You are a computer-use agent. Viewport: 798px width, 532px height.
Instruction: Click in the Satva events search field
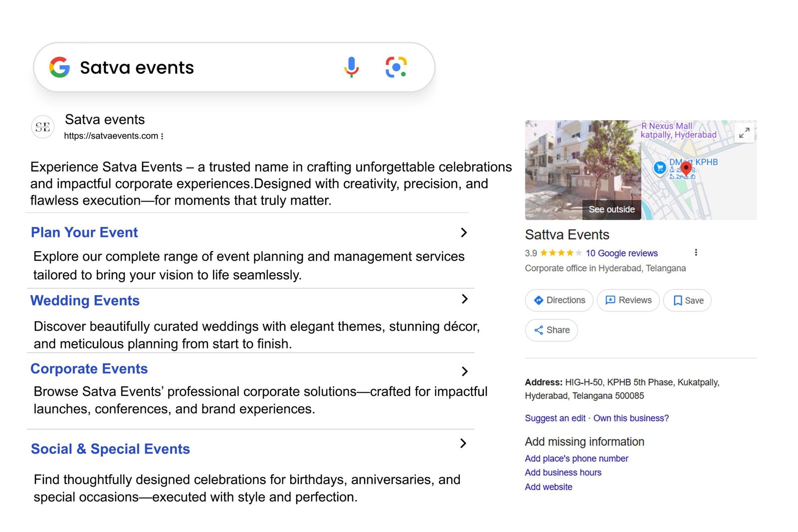point(199,67)
